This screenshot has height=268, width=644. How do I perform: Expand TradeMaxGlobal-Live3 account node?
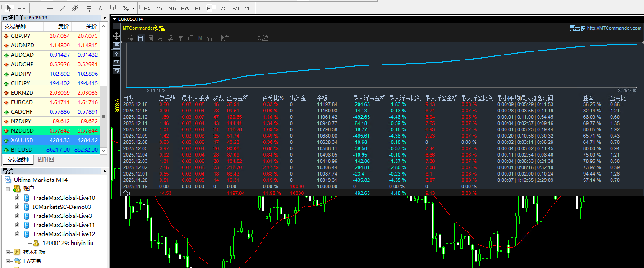tap(18, 216)
